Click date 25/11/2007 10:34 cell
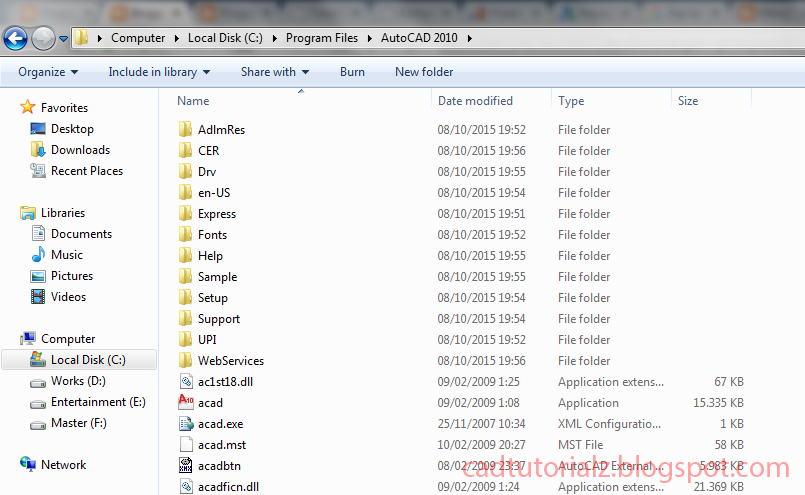 click(481, 424)
